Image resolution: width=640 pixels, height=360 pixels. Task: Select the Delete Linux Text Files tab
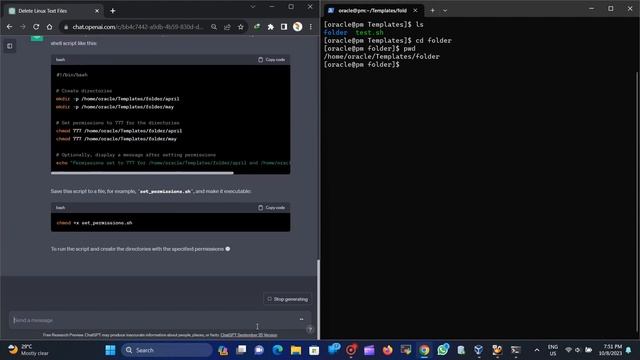[x=54, y=11]
